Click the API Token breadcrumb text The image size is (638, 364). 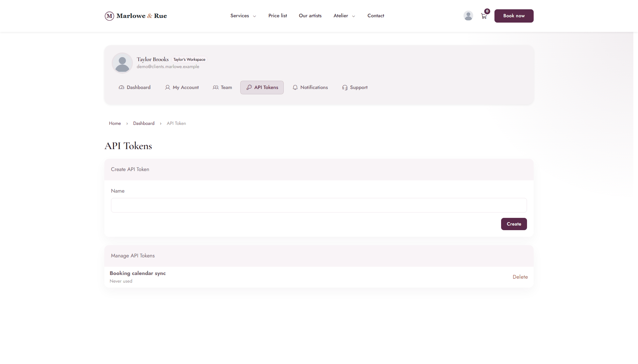pyautogui.click(x=176, y=123)
